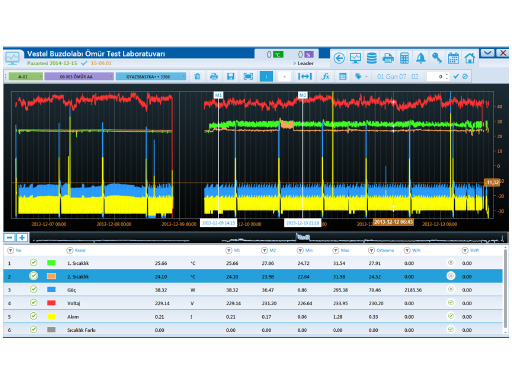The width and height of the screenshot is (512, 384).
Task: Click the Leader link under indicators
Action: [305, 63]
